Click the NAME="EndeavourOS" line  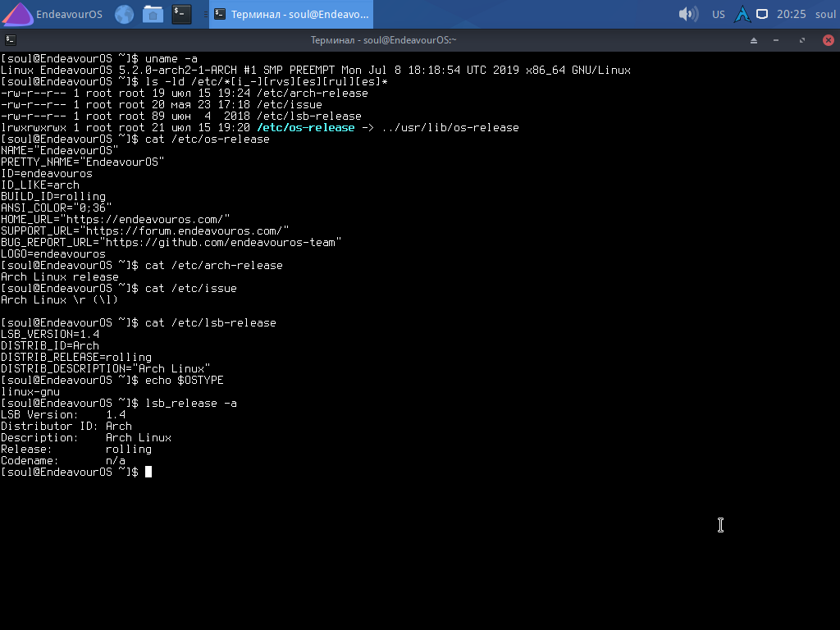pos(59,151)
